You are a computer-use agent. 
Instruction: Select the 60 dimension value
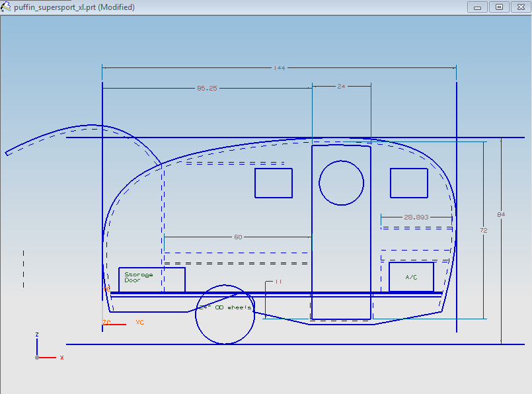(238, 237)
